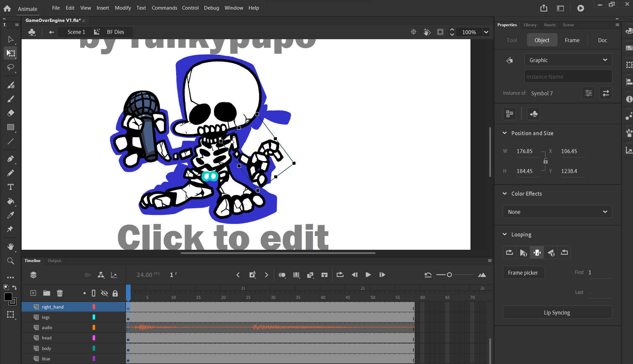The image size is (633, 364).
Task: Pick the Eraser tool
Action: click(x=11, y=113)
